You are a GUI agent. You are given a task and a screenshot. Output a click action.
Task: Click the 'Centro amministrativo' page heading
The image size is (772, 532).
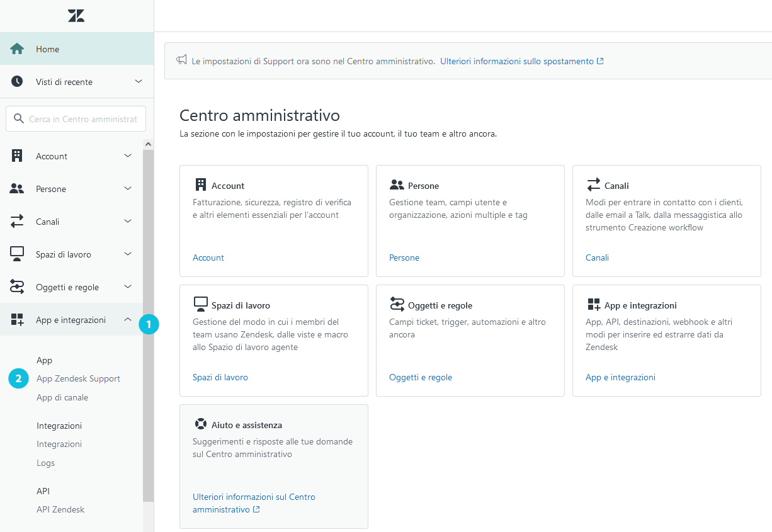pos(259,115)
